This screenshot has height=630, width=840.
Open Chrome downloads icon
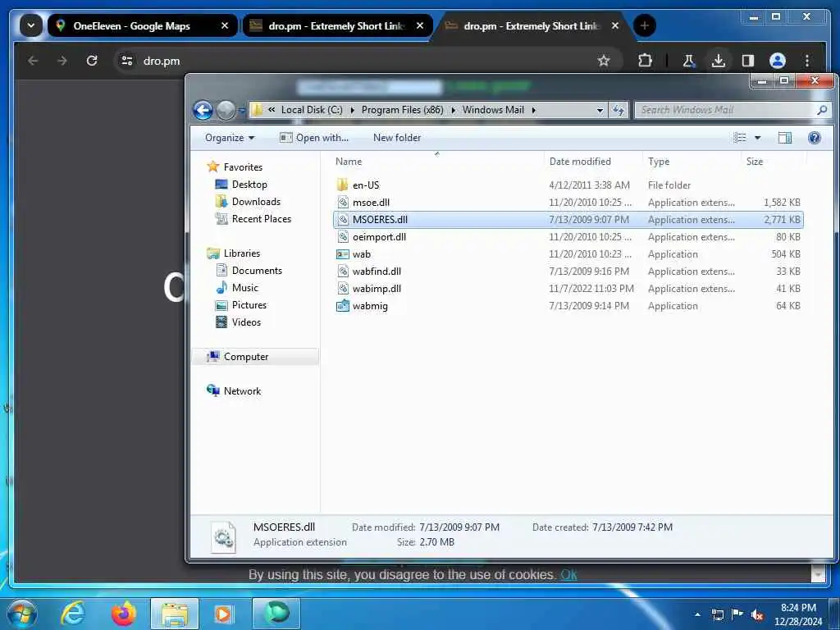click(x=719, y=61)
